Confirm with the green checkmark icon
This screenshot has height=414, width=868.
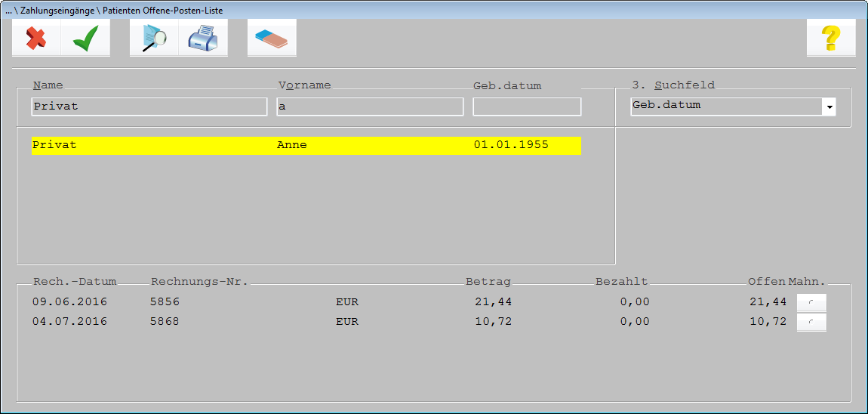85,39
